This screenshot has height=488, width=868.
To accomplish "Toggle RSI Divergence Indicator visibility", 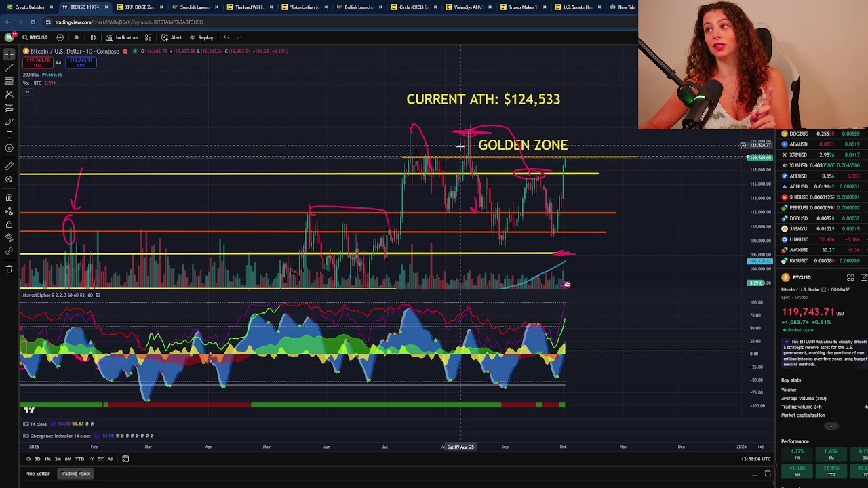I will 98,436.
